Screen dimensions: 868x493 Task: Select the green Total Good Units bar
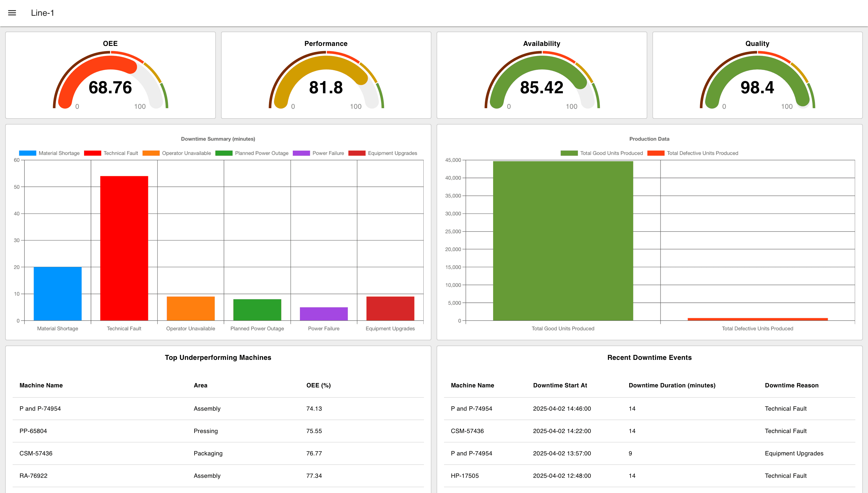[x=563, y=240]
